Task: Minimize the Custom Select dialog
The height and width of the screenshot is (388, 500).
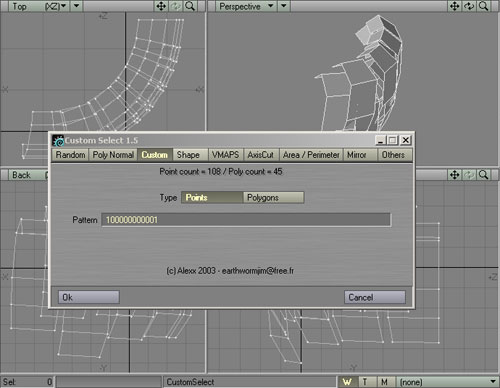Action: tap(380, 140)
